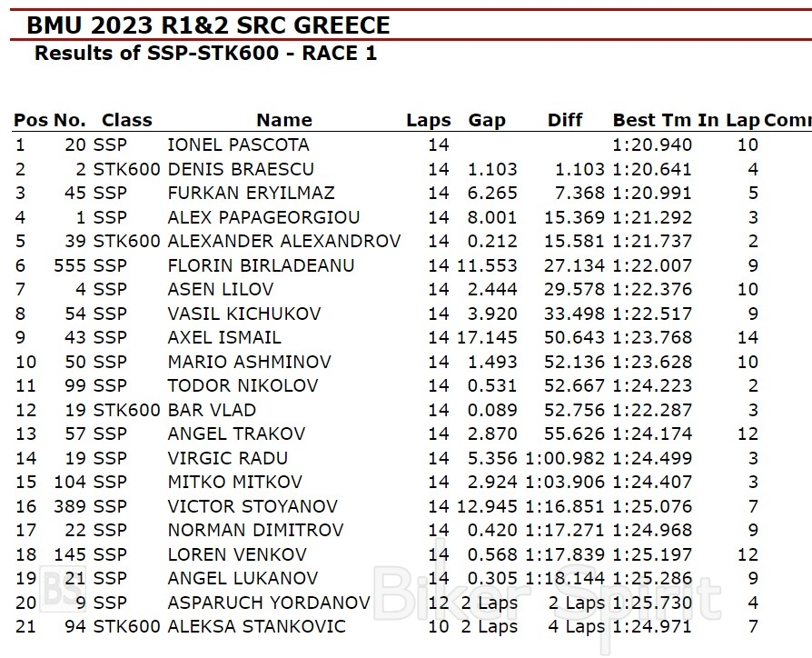
Task: Click the Laps column header
Action: click(x=428, y=120)
